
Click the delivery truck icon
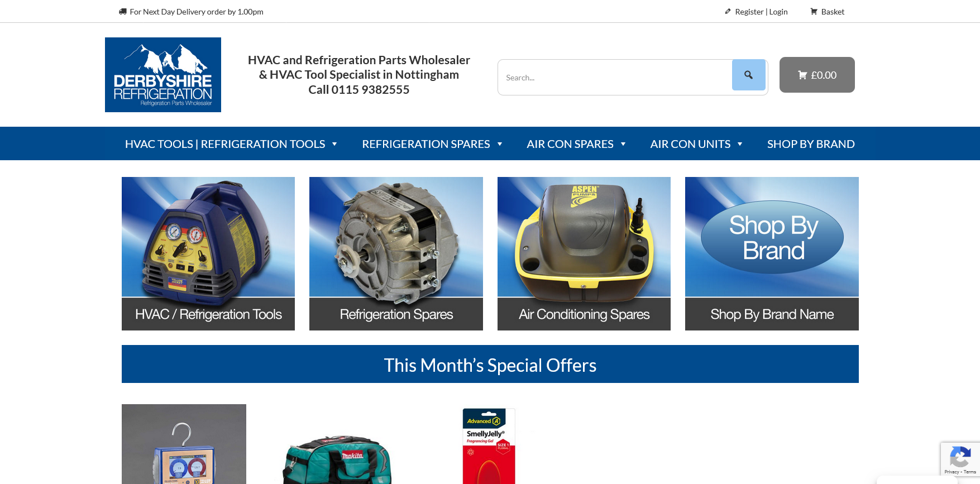(x=123, y=11)
